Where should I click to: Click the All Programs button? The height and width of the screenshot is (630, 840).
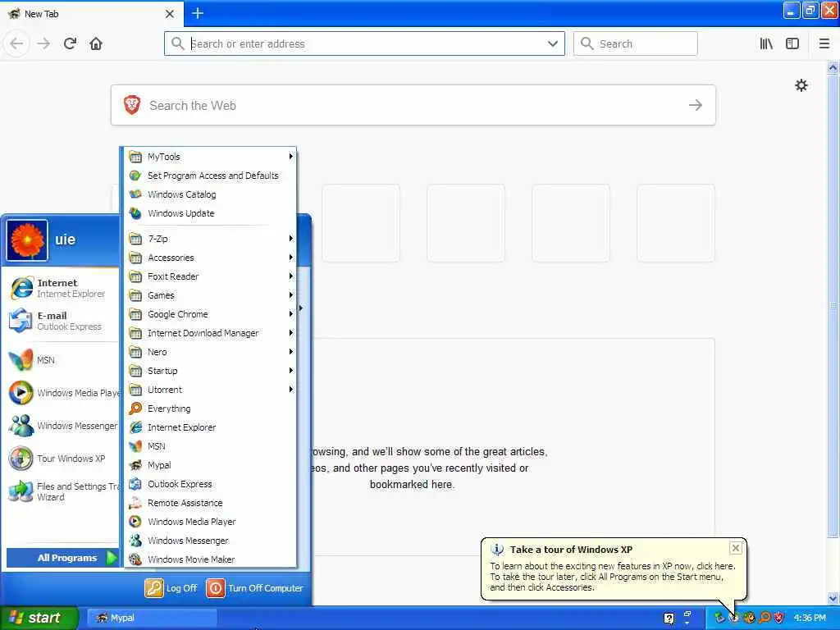(x=62, y=558)
